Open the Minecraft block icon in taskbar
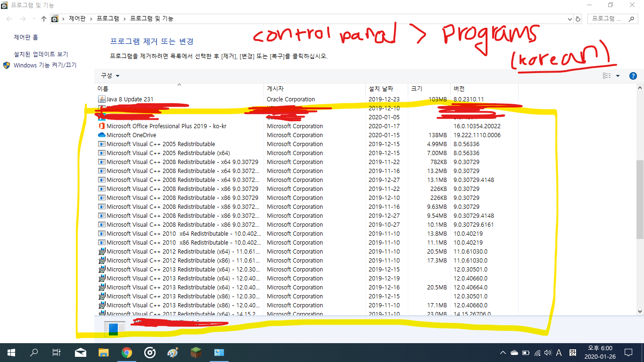 point(196,353)
